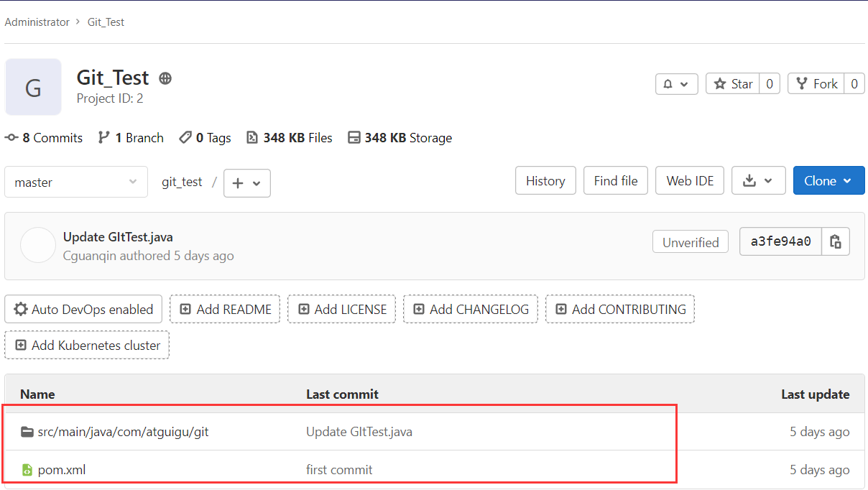Click the Name column header
868x490 pixels.
[37, 394]
